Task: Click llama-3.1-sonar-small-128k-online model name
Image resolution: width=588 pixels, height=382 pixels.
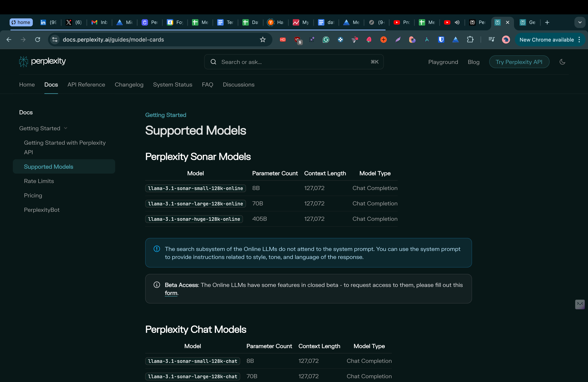Action: [x=195, y=188]
